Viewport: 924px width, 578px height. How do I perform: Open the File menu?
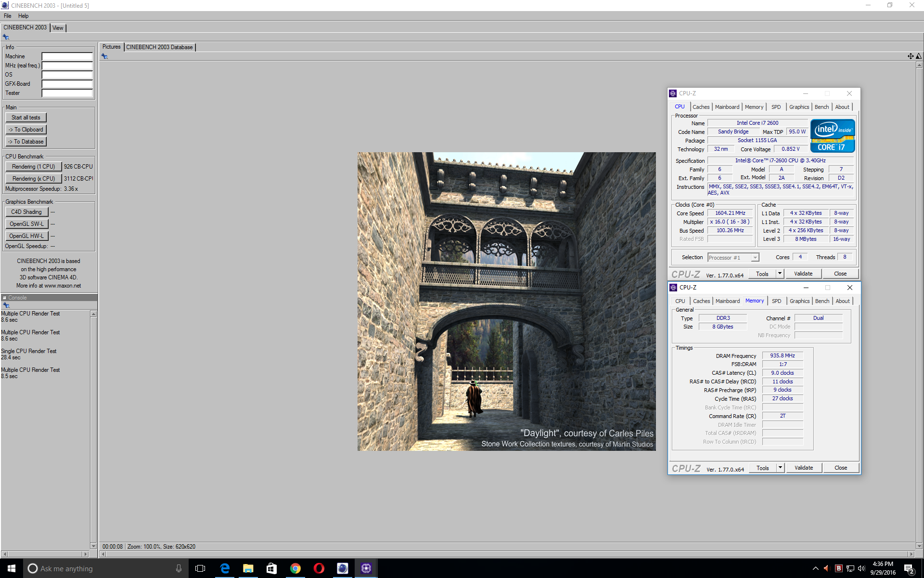point(8,16)
